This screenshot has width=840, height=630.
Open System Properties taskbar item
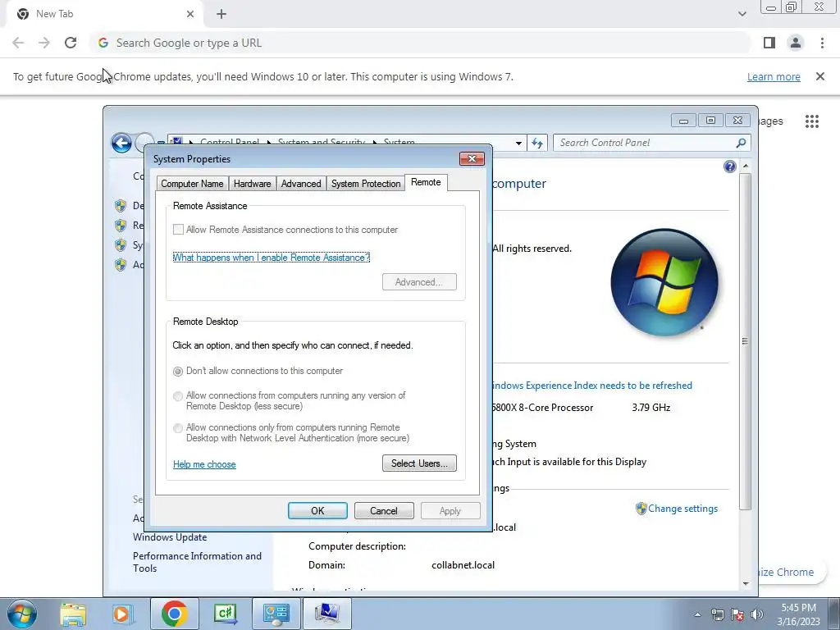click(x=327, y=614)
